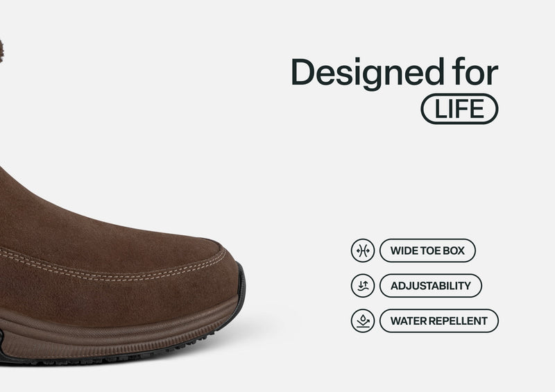Image resolution: width=555 pixels, height=392 pixels.
Task: Select the WIDE TOE BOX pill label
Action: pyautogui.click(x=427, y=250)
